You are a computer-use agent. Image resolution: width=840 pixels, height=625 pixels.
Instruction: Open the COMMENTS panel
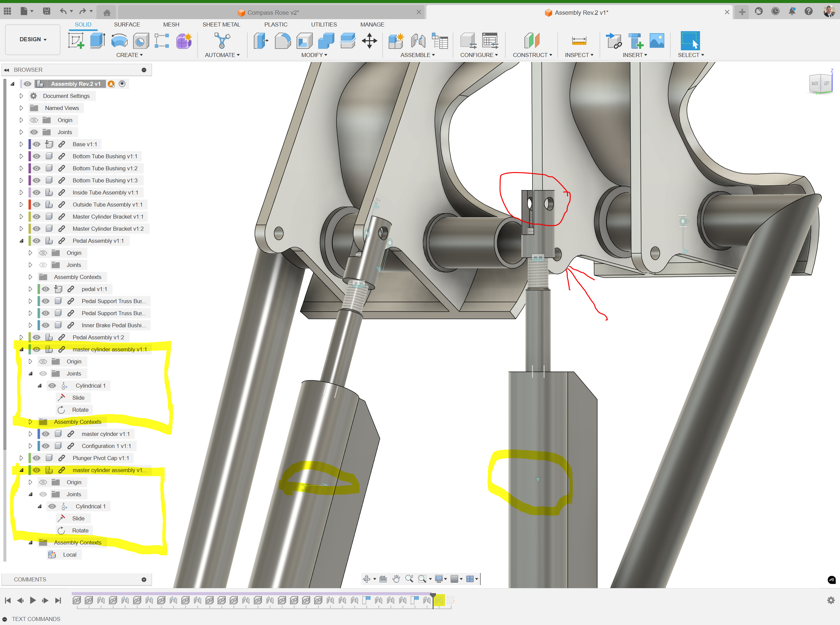(x=30, y=579)
